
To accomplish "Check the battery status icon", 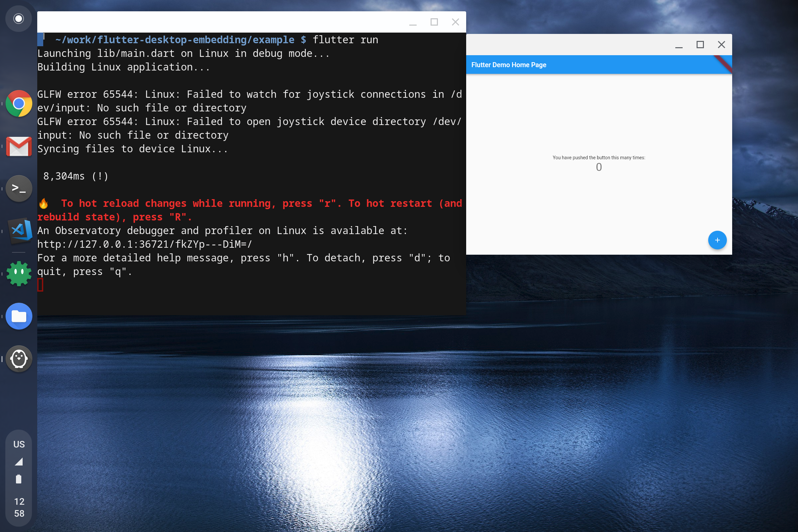I will [19, 479].
